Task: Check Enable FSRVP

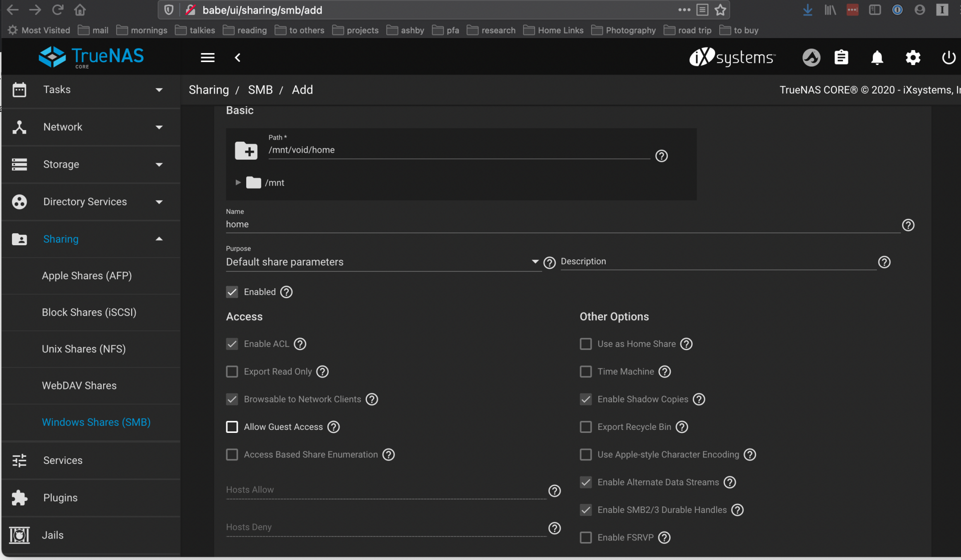Action: pyautogui.click(x=586, y=537)
